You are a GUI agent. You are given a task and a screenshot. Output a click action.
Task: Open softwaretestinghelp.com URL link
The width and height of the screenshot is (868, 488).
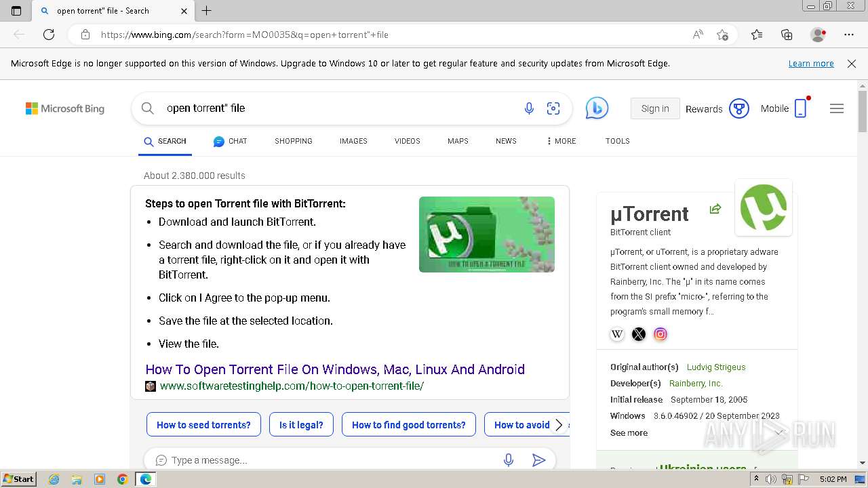click(x=292, y=386)
